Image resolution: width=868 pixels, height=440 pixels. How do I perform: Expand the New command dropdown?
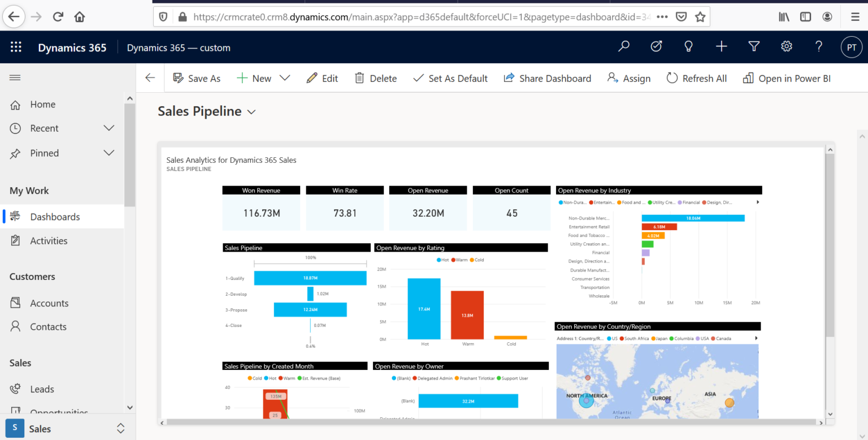pyautogui.click(x=285, y=77)
